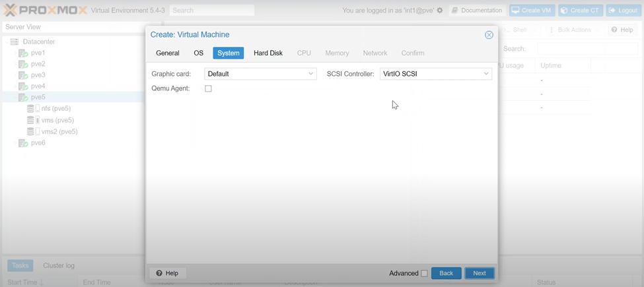Expand the pve4 tree node
The height and width of the screenshot is (287, 644).
pyautogui.click(x=15, y=86)
